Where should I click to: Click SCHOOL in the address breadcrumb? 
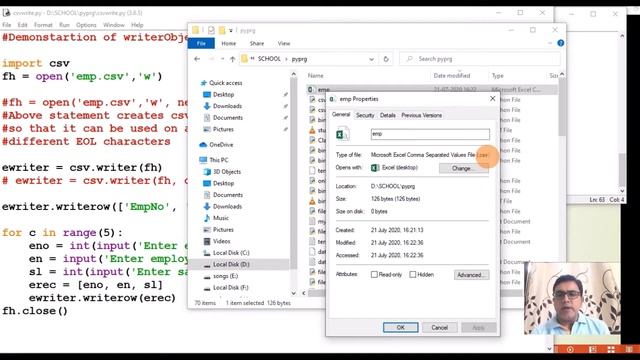[x=269, y=59]
